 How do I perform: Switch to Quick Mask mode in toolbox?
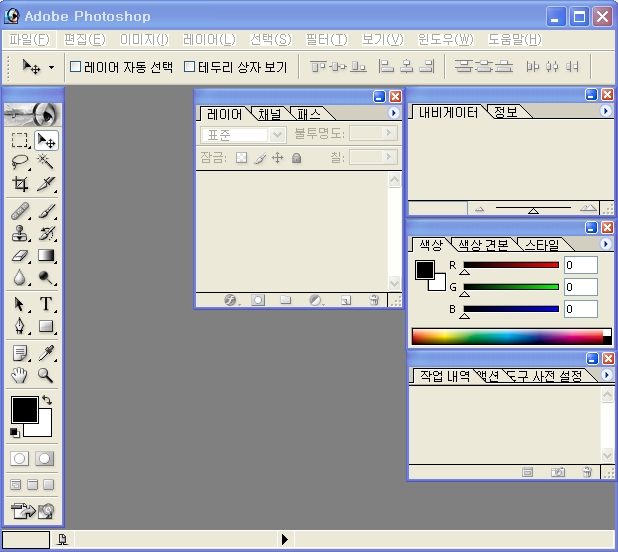pyautogui.click(x=45, y=458)
